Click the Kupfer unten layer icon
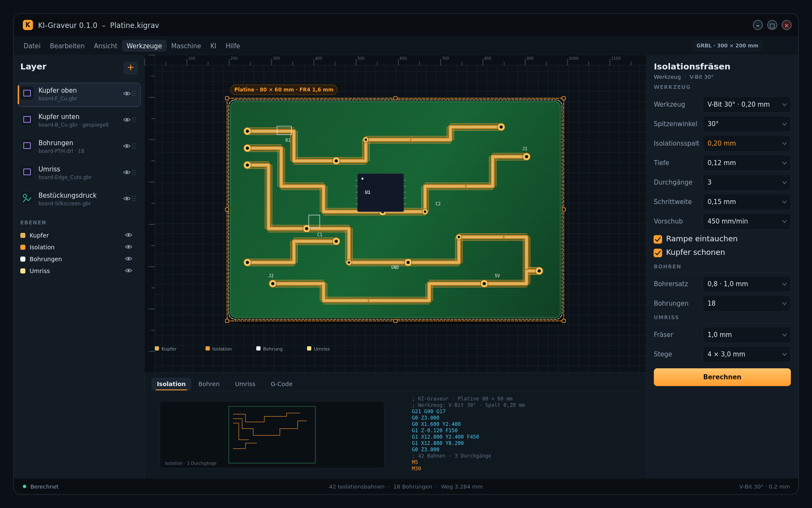 tap(27, 120)
